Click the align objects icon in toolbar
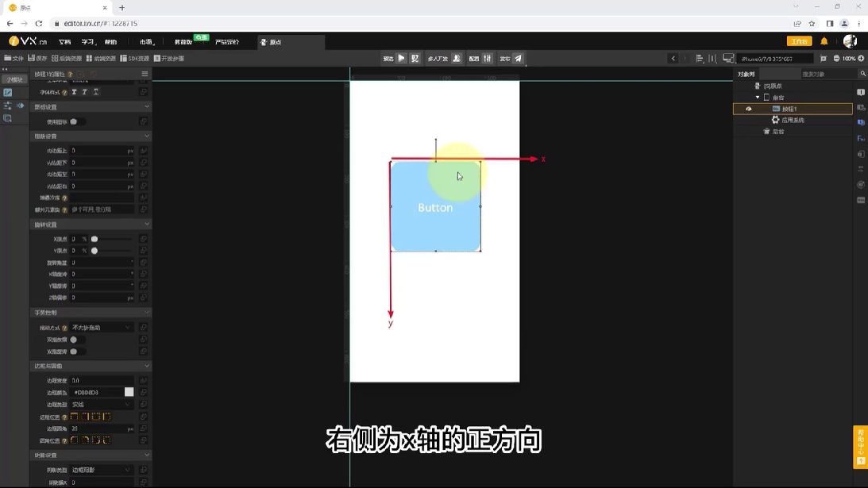The height and width of the screenshot is (488, 868). click(x=700, y=58)
